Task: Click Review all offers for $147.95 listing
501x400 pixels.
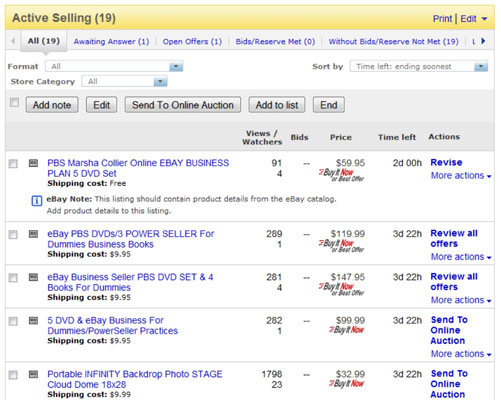Action: coord(454,282)
